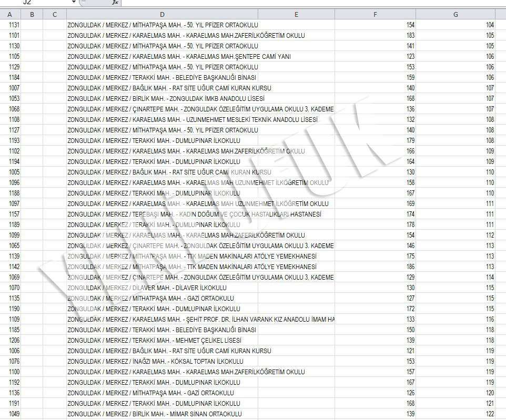Select column C header
Screen dimensions: 506x420
(55, 14)
